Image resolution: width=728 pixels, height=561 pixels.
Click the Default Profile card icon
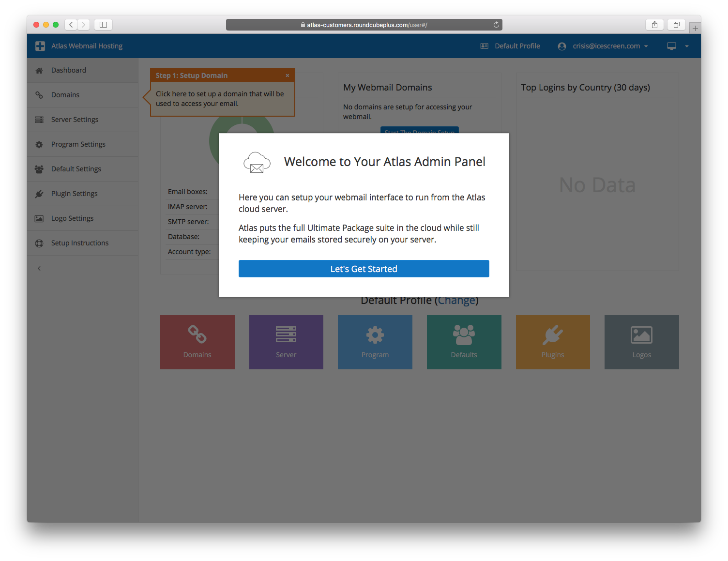[485, 46]
